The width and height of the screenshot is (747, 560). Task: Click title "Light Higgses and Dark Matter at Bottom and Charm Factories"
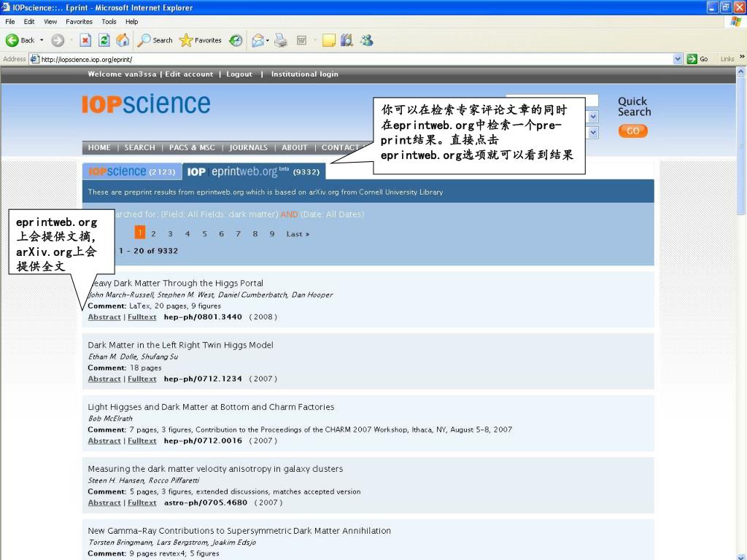click(x=211, y=407)
